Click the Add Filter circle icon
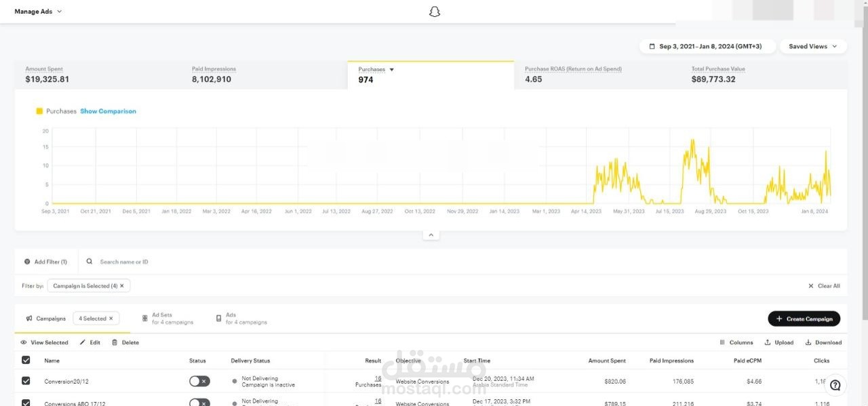This screenshot has width=868, height=406. pos(27,262)
